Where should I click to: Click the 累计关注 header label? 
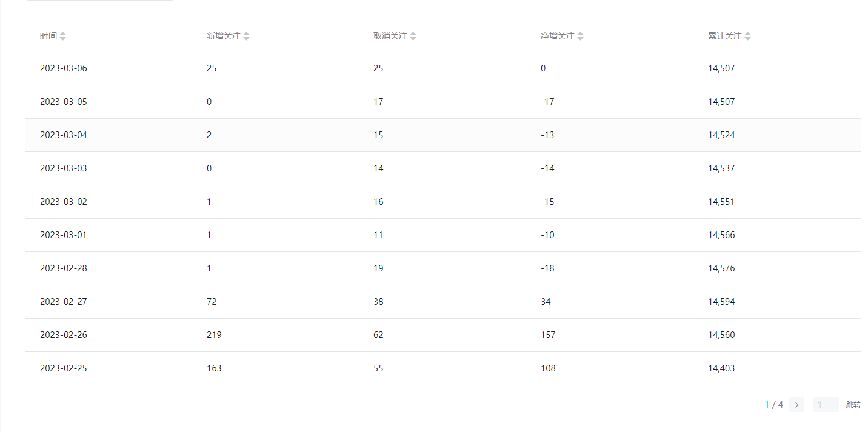[x=725, y=36]
